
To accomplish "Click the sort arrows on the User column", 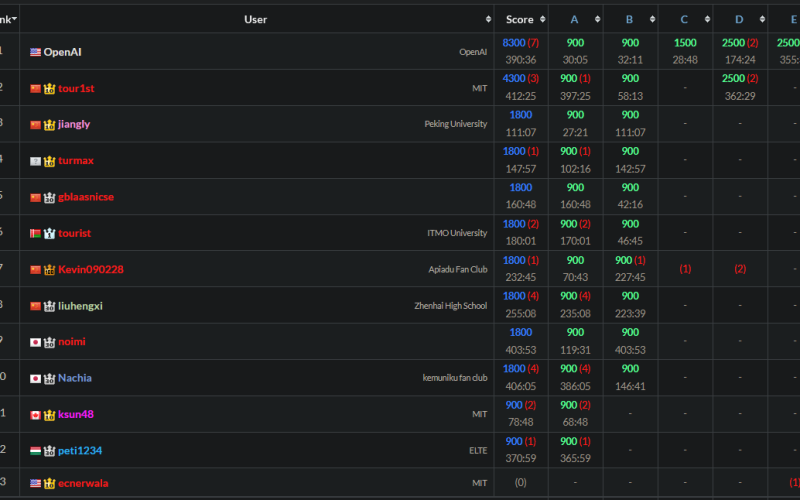I will pyautogui.click(x=488, y=19).
